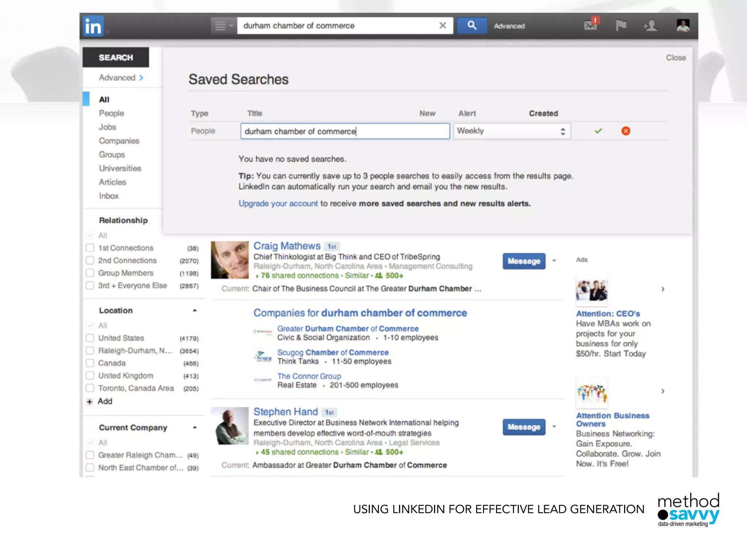Select the Universities search category
The height and width of the screenshot is (560, 747).
pos(120,168)
